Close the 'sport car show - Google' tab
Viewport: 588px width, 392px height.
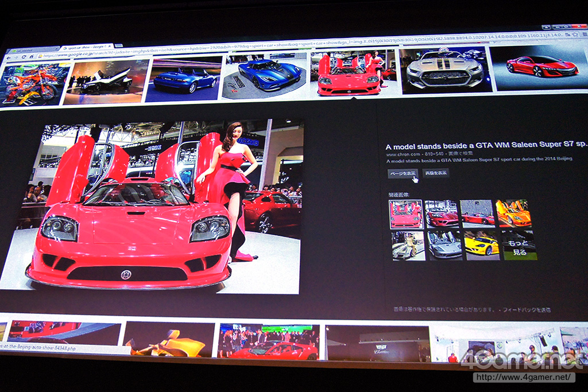point(110,46)
